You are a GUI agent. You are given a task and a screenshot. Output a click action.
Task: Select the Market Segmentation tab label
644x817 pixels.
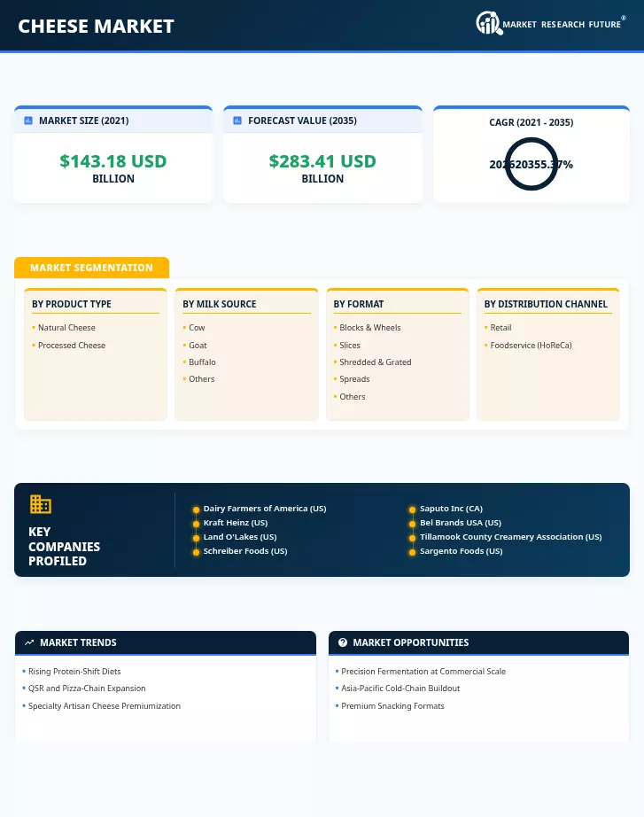pos(92,268)
